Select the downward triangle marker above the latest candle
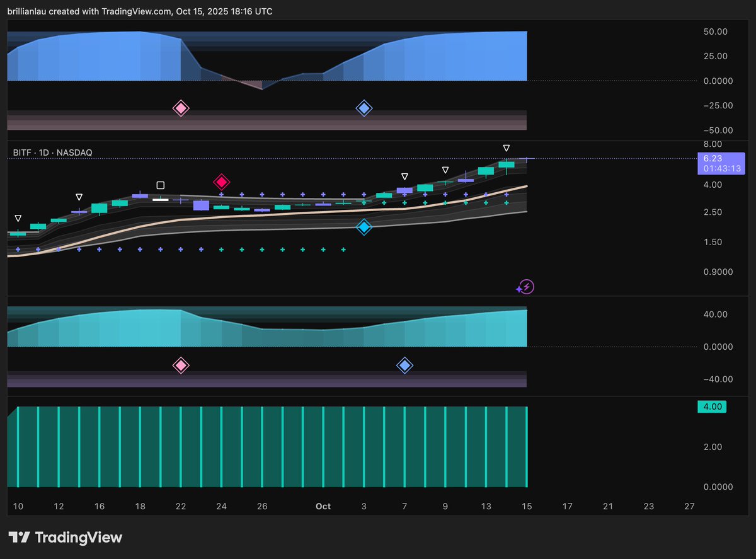This screenshot has height=559, width=756. (x=507, y=147)
